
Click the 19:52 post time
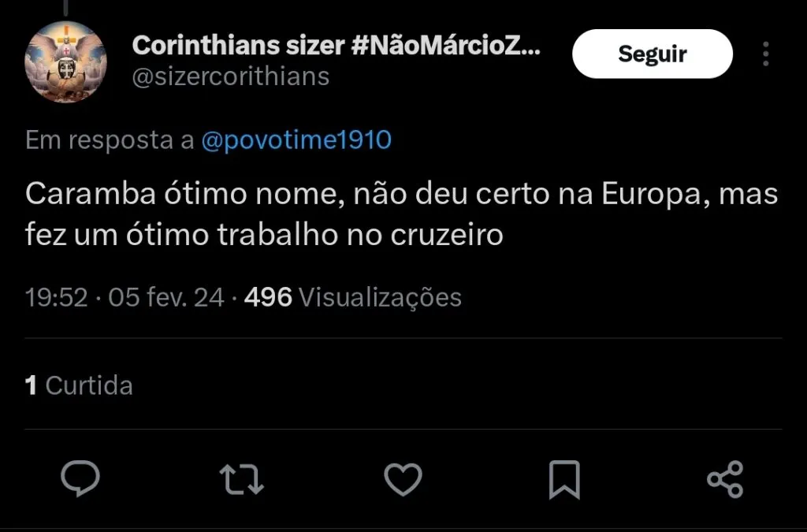pyautogui.click(x=56, y=297)
